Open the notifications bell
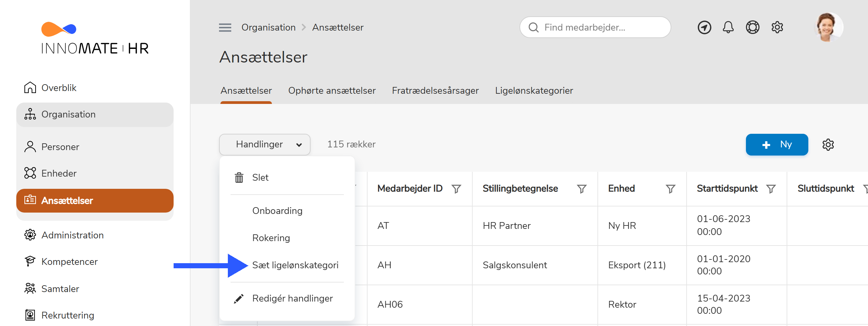The height and width of the screenshot is (326, 868). [x=728, y=27]
